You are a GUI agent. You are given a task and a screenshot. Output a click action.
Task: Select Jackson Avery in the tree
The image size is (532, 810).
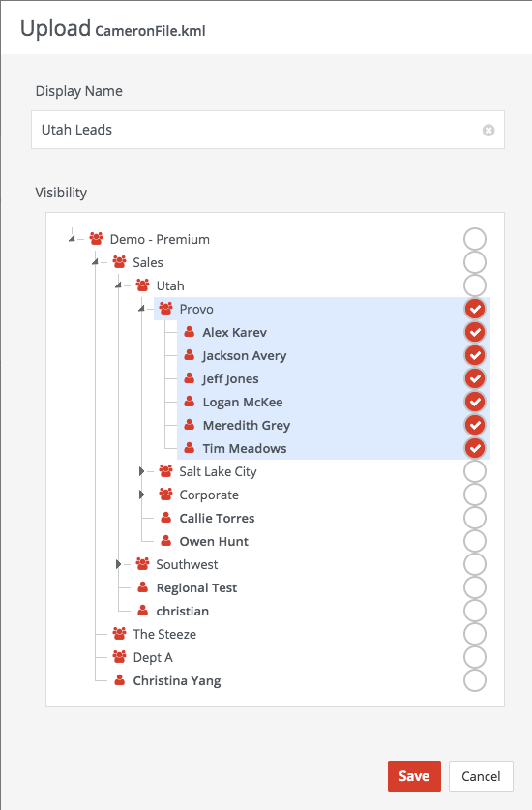245,355
